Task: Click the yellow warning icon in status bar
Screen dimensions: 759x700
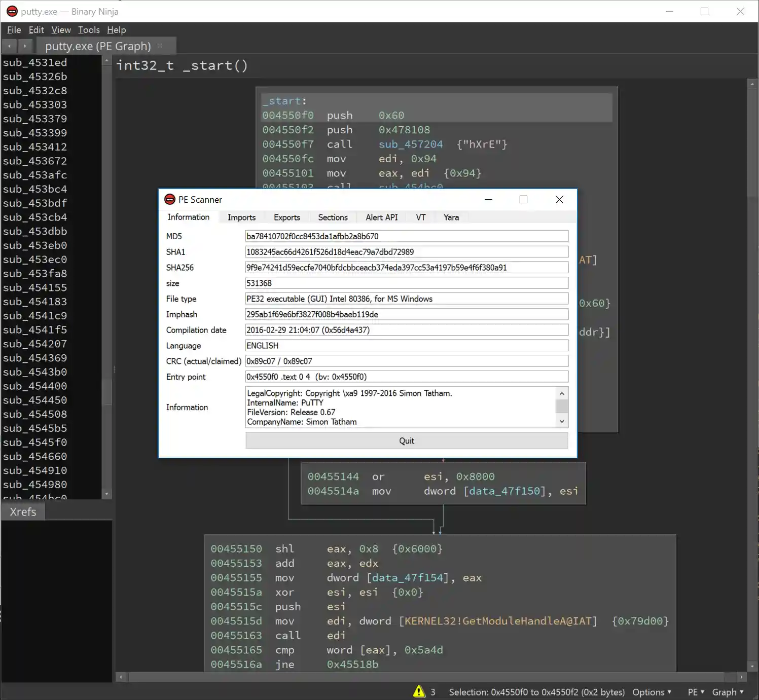Action: (419, 691)
